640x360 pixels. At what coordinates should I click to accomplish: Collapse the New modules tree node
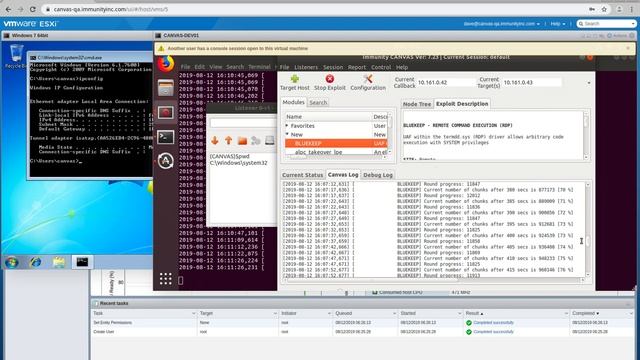pos(287,134)
